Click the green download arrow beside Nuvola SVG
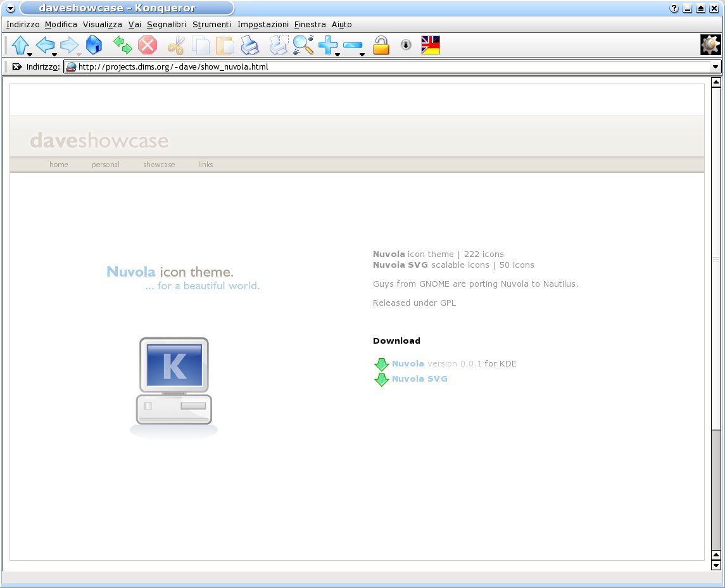The height and width of the screenshot is (588, 725). (x=381, y=380)
